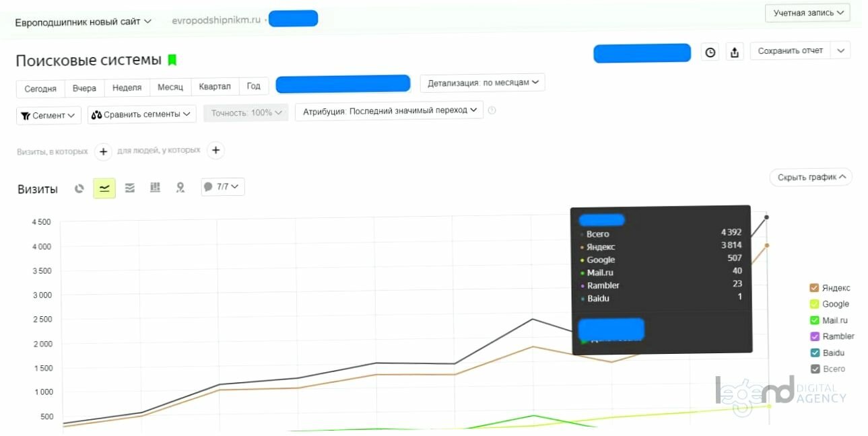Select the Год period tab
Viewport: 868px width, 436px height.
(253, 86)
